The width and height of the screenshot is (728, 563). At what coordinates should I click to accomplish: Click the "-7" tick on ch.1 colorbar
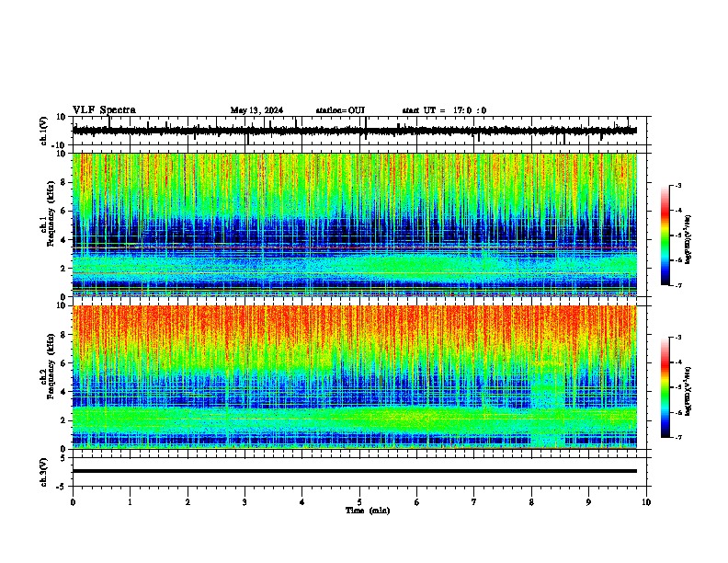(x=678, y=285)
